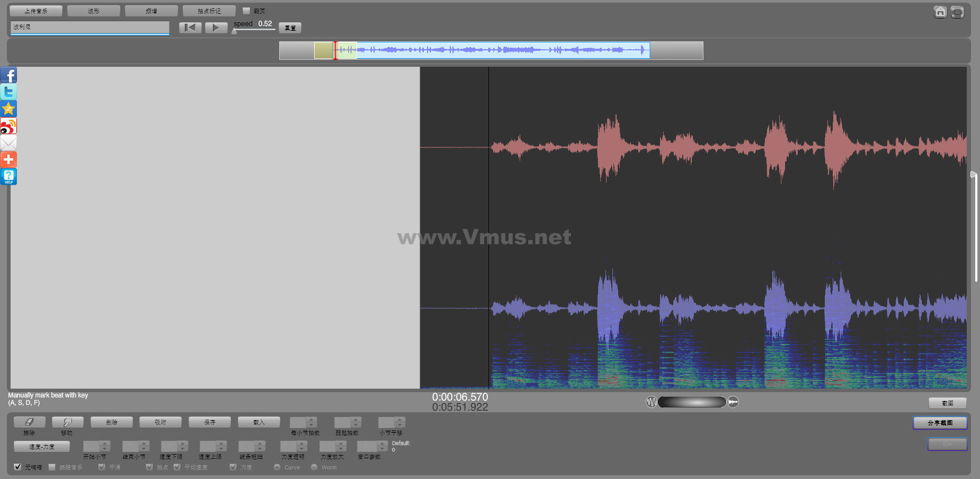Toggle the 平均速度 checkbox
The width and height of the screenshot is (980, 479).
[177, 467]
